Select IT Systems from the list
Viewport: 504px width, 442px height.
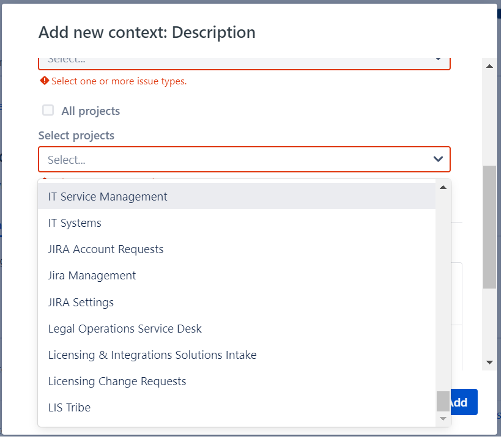pos(75,223)
